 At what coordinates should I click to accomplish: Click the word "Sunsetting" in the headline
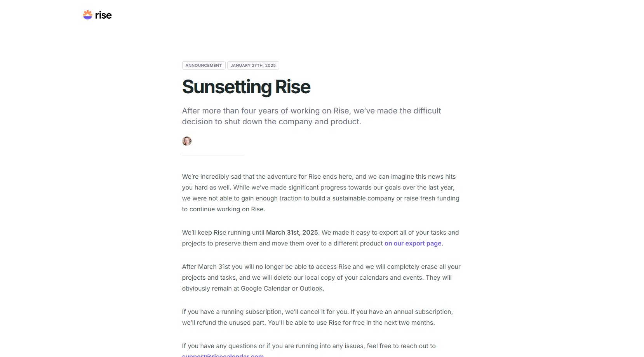pos(226,87)
